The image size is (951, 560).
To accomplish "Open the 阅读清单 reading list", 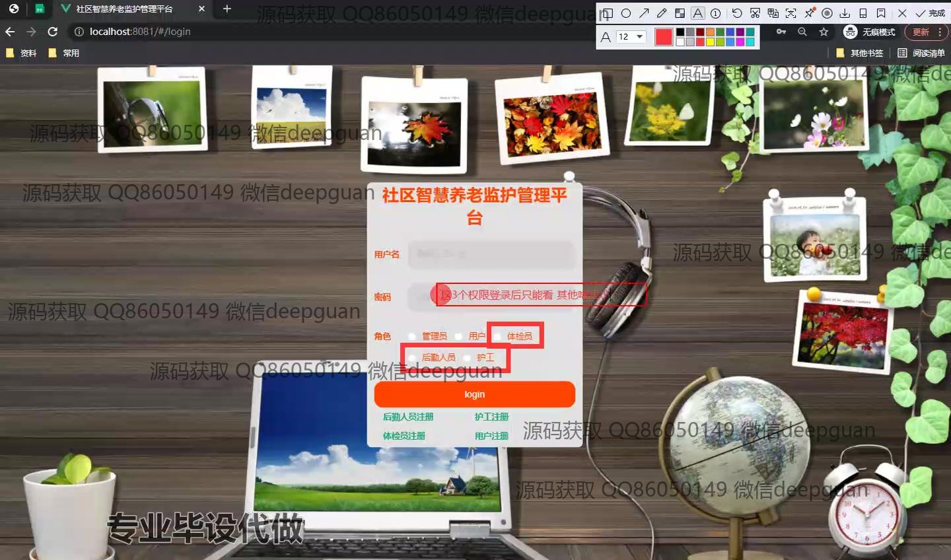I will 921,53.
